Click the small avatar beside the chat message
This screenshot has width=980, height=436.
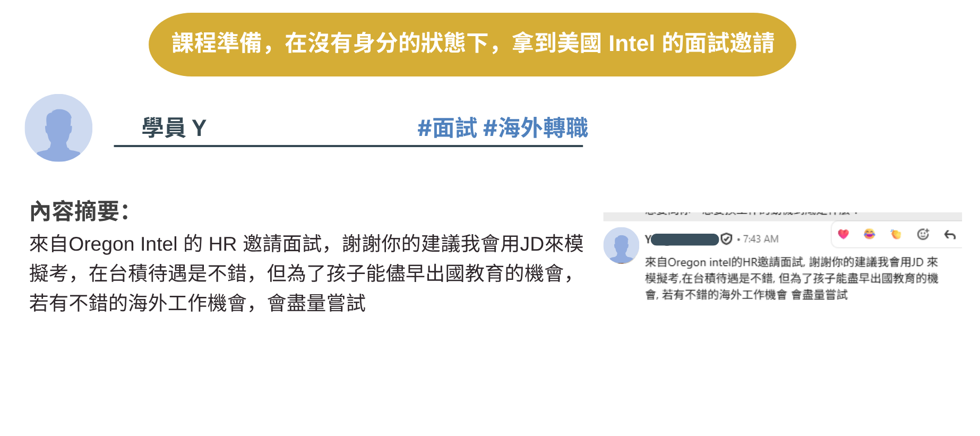click(x=621, y=245)
